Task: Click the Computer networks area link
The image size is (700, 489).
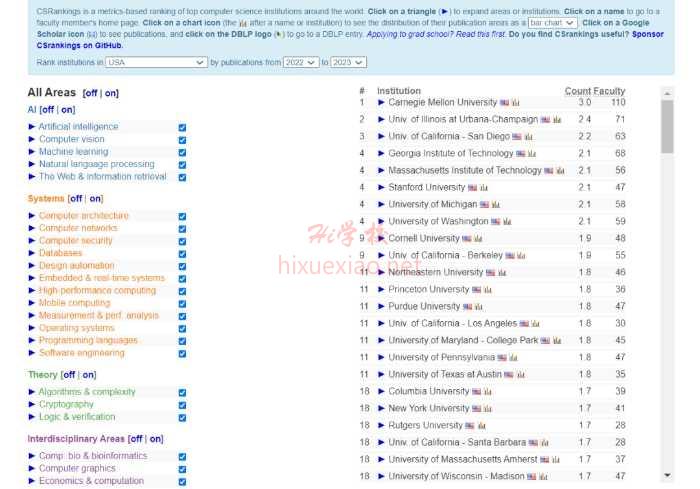Action: (x=78, y=228)
